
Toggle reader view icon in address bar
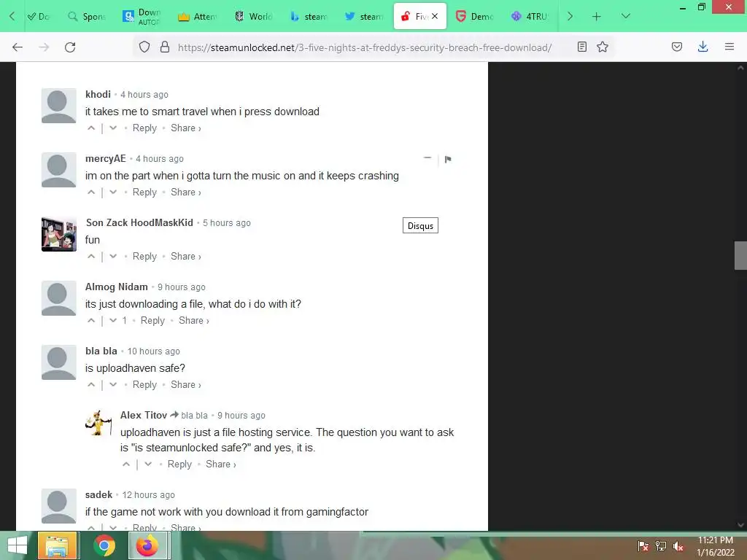[581, 47]
